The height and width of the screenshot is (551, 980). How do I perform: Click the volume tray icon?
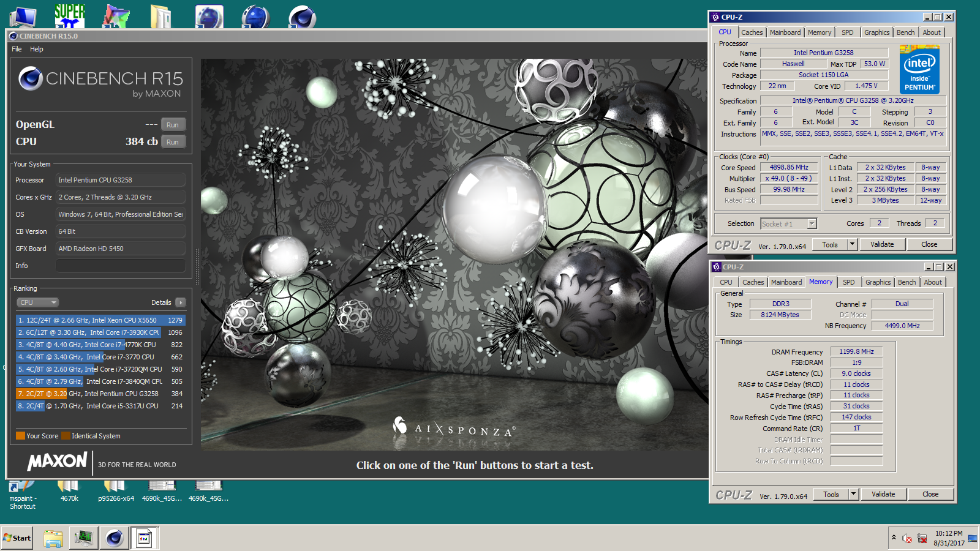coord(907,538)
